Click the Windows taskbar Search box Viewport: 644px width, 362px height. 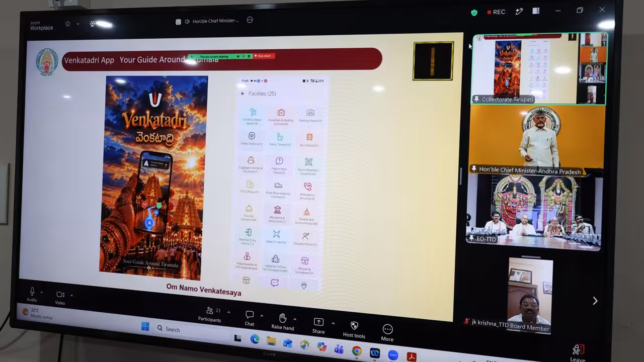pos(187,330)
